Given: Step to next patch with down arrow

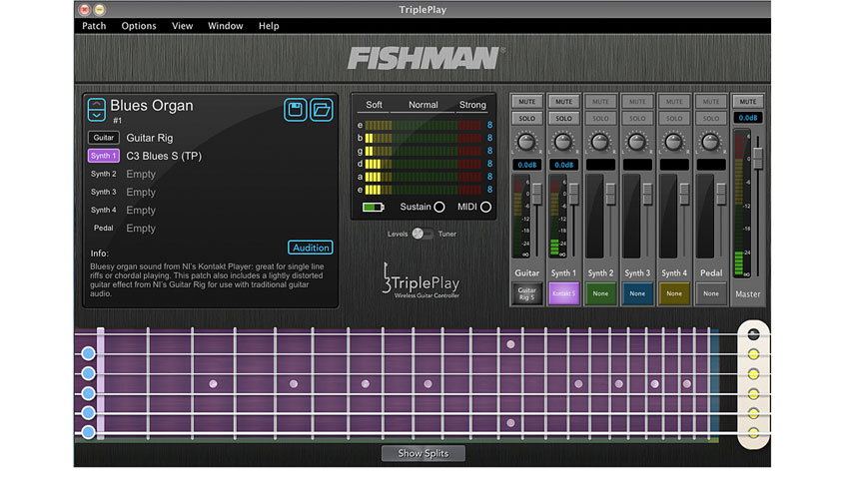Looking at the screenshot, I should click(96, 115).
